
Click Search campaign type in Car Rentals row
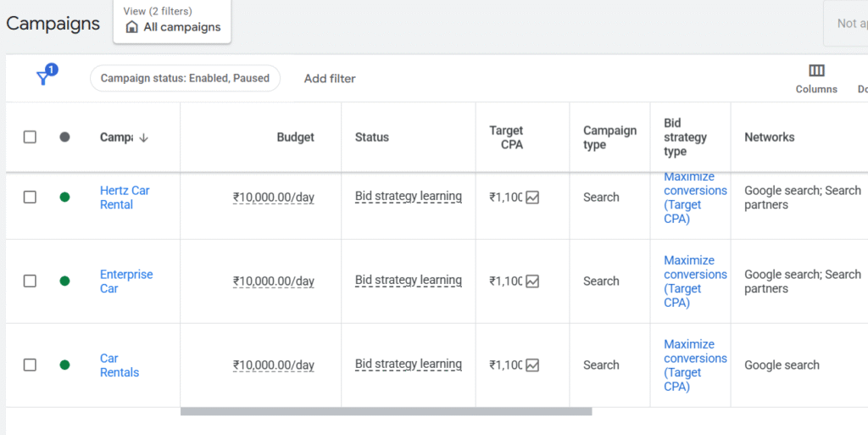601,365
